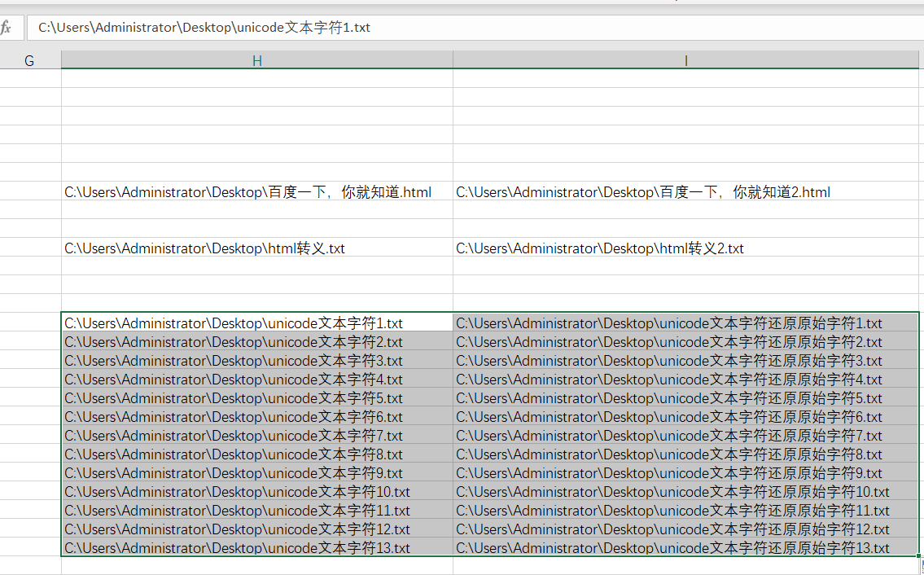Select the html转义2.txt cell
924x575 pixels.
[x=685, y=247]
